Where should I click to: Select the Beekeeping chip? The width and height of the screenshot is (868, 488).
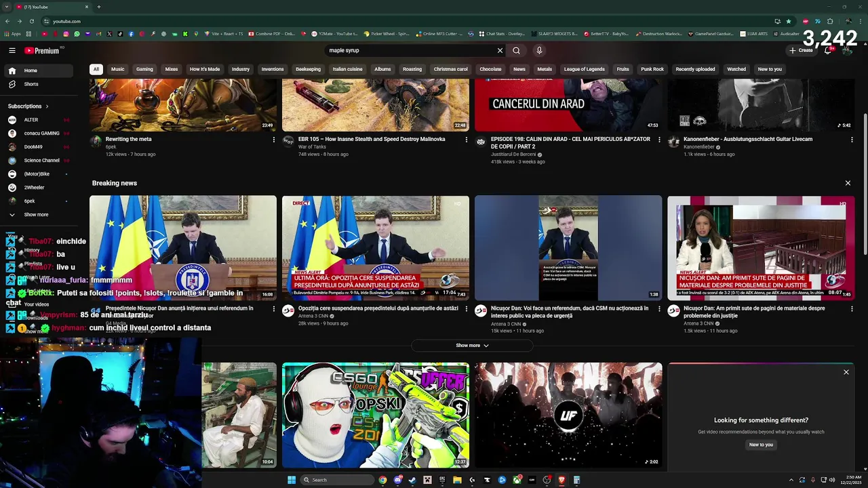pyautogui.click(x=308, y=69)
